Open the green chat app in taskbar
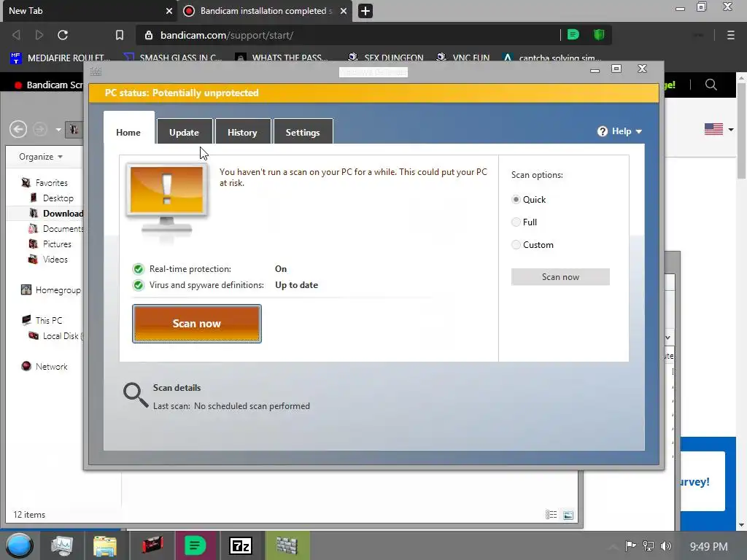The height and width of the screenshot is (560, 747). (x=196, y=546)
